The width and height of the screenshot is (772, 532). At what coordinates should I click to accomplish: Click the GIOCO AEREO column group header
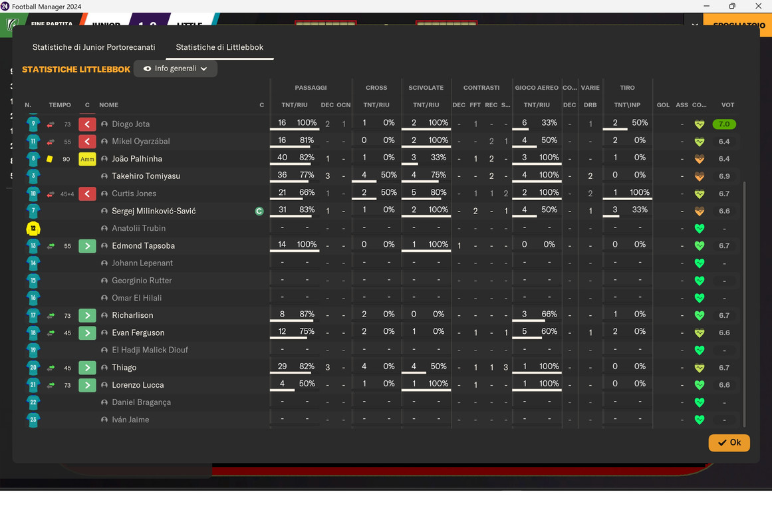click(x=537, y=88)
